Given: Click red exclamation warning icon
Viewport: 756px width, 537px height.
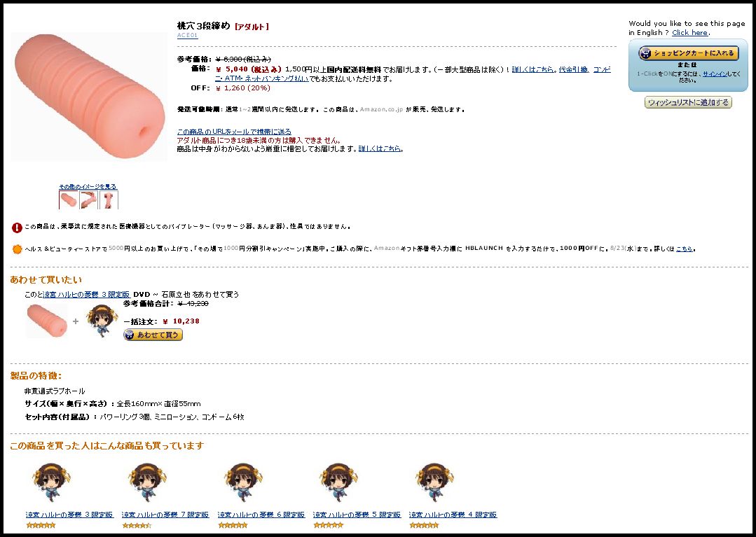Looking at the screenshot, I should [x=17, y=228].
